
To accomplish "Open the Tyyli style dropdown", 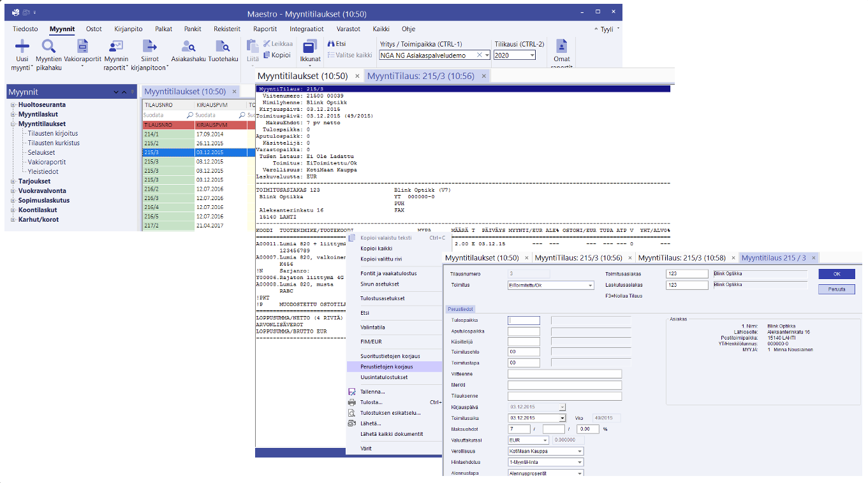I will pos(610,29).
